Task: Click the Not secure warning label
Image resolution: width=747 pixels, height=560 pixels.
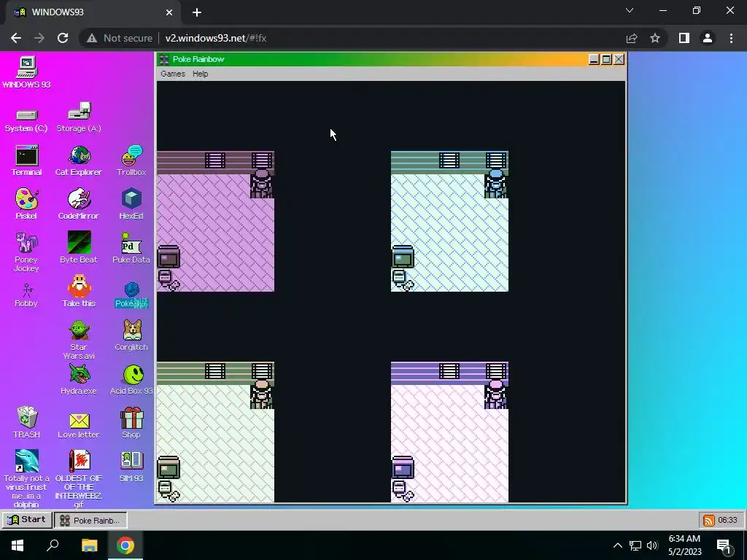Action: [119, 38]
